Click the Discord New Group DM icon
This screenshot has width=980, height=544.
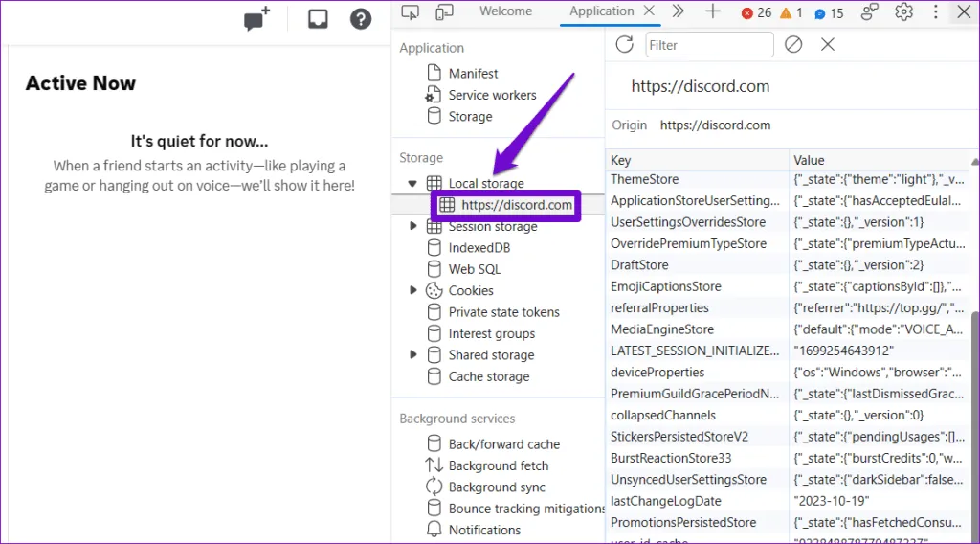click(x=256, y=19)
